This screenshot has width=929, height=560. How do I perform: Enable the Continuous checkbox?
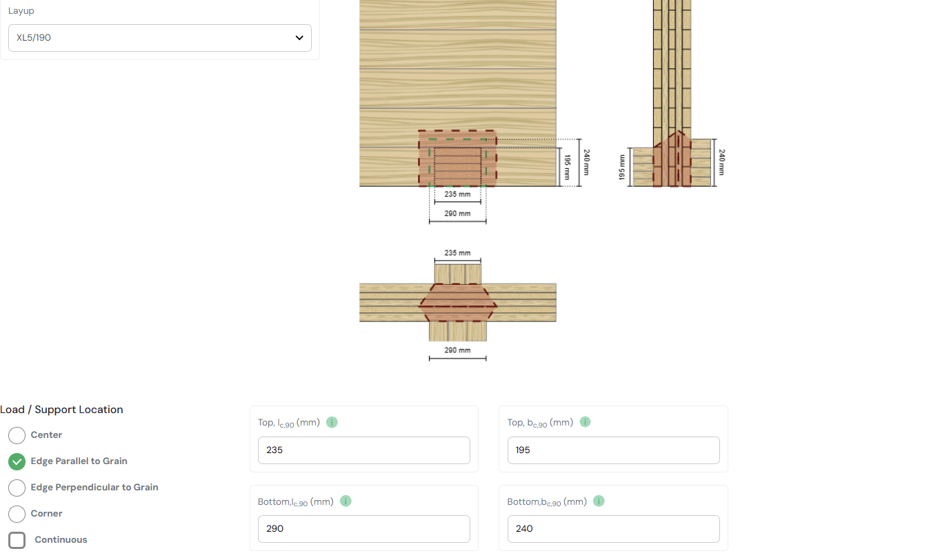pos(17,540)
